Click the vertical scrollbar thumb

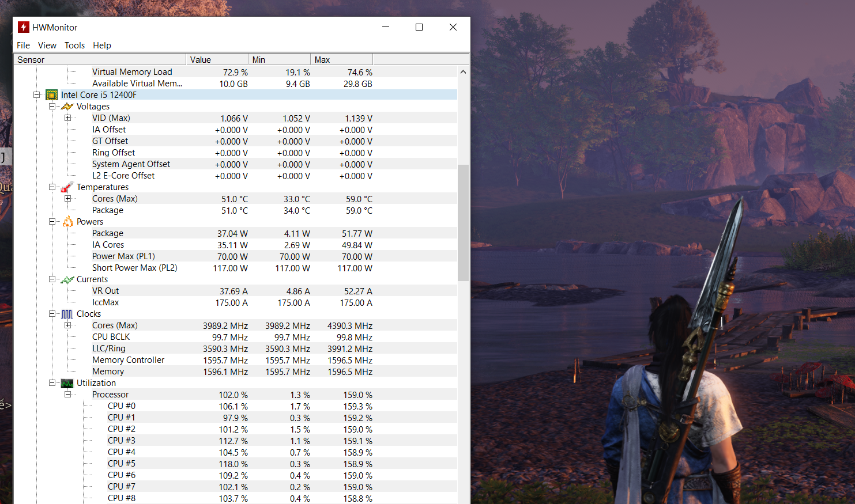click(x=463, y=223)
